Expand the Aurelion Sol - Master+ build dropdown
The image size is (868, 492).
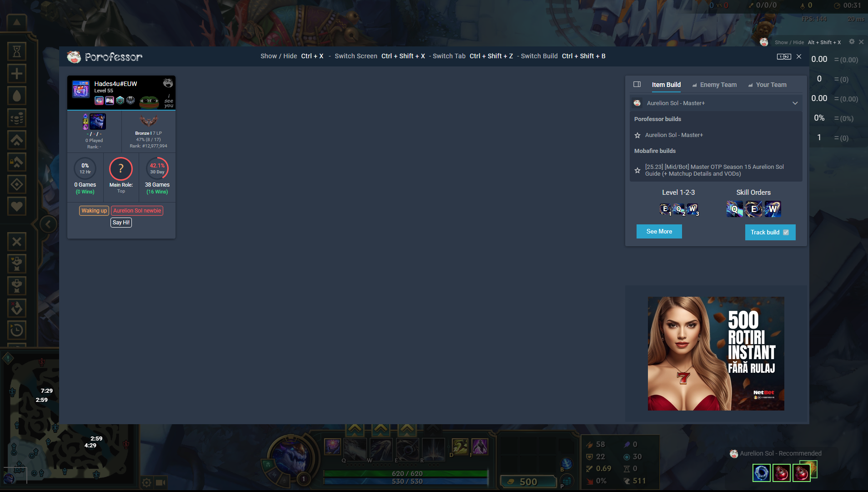(716, 103)
